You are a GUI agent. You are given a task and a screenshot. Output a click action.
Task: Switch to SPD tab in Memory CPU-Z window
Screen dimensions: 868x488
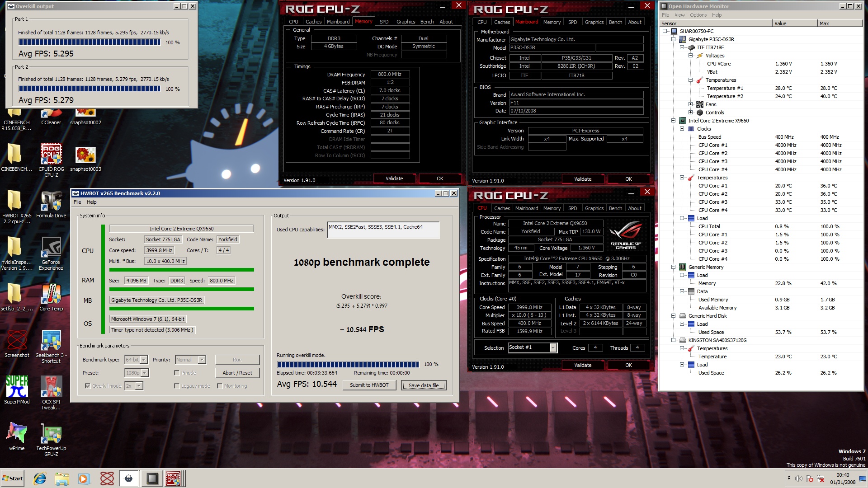[384, 22]
